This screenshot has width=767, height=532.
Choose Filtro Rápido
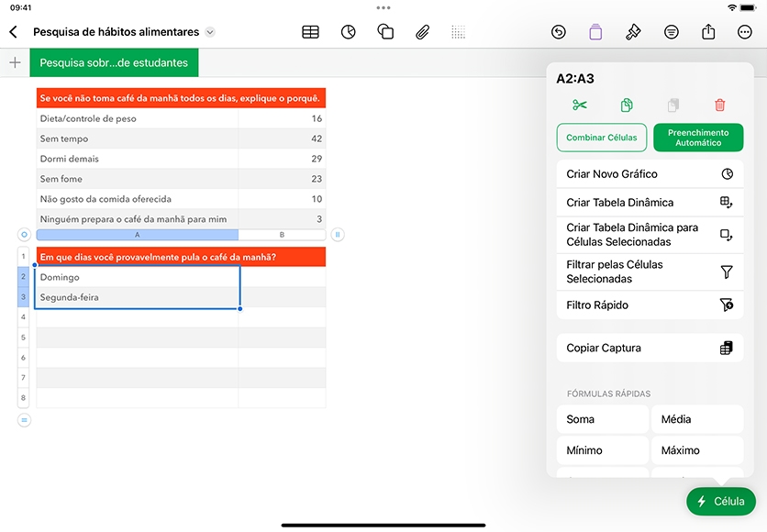(650, 305)
